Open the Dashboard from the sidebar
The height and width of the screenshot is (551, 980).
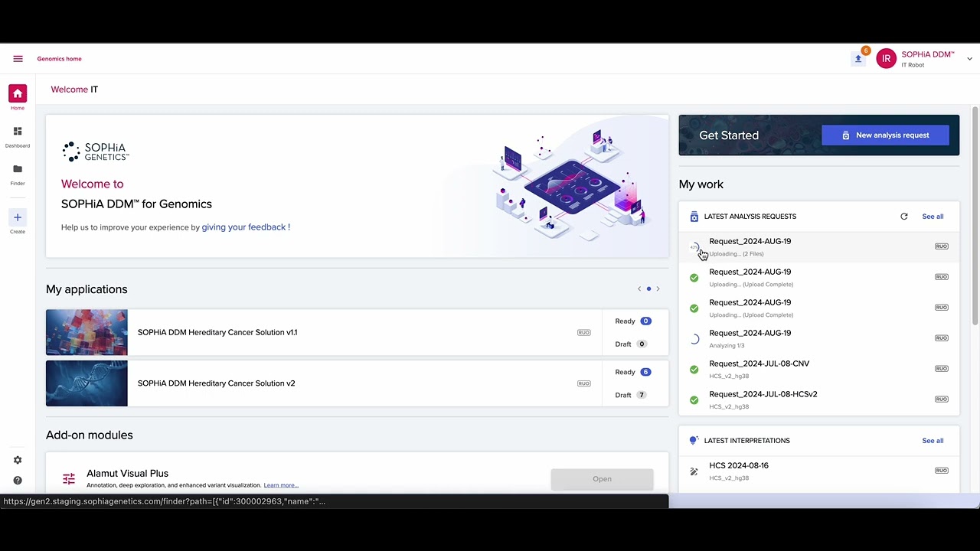pos(18,132)
